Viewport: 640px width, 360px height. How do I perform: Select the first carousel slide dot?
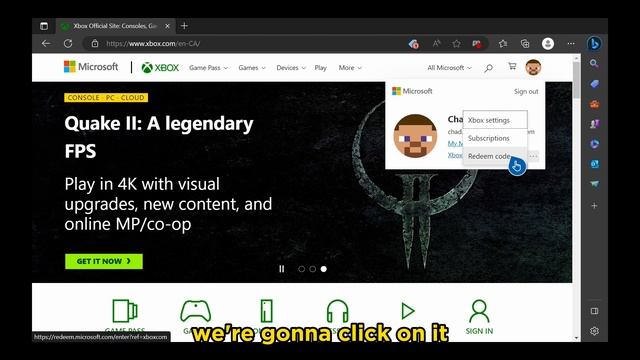pyautogui.click(x=301, y=269)
